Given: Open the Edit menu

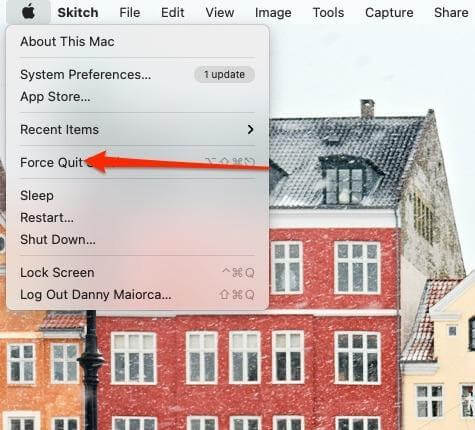Looking at the screenshot, I should click(x=172, y=13).
